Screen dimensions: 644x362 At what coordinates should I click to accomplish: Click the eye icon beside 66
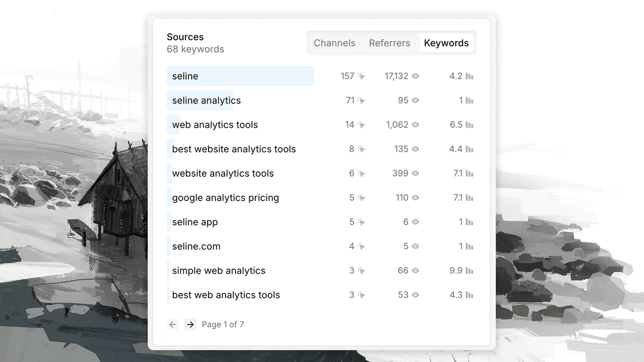point(415,270)
